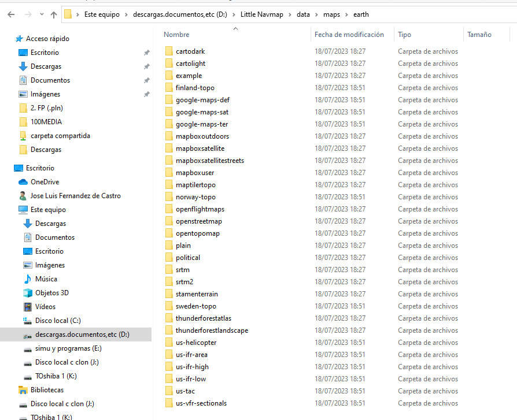Expand chevron after descargas.documentos,etc (D:) breadcrumb
This screenshot has width=517, height=420.
[234, 14]
